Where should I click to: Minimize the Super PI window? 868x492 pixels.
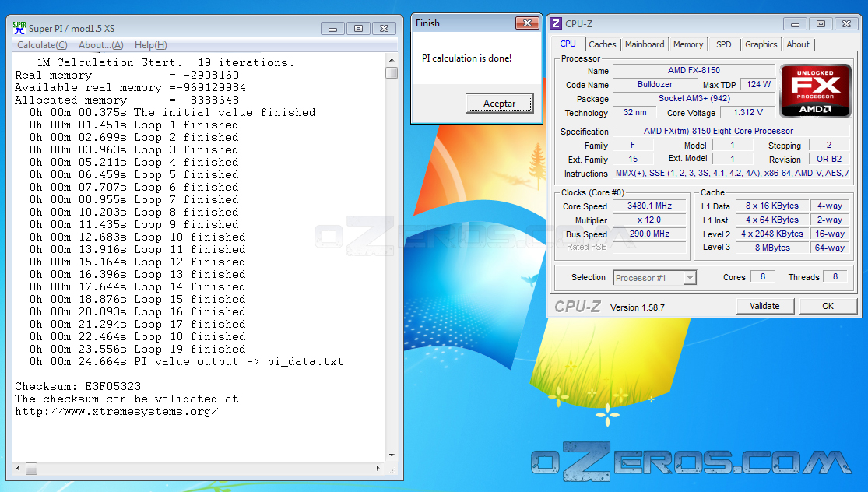tap(332, 29)
